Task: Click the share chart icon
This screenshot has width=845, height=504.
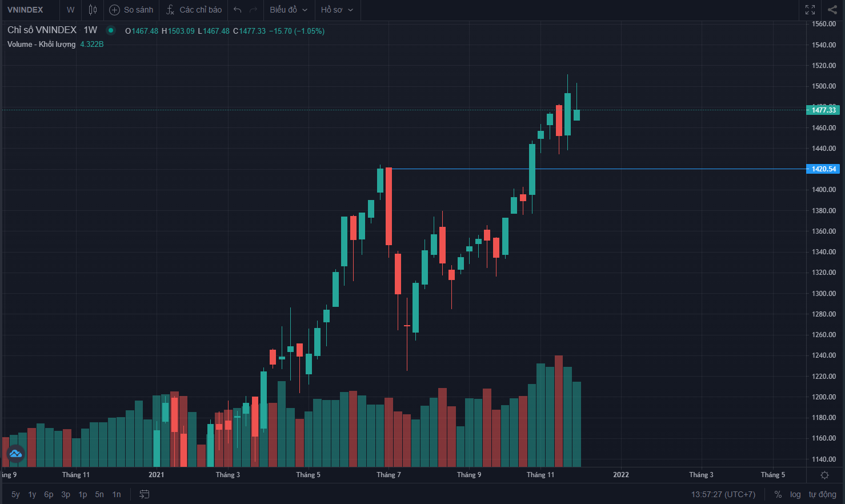Action: click(832, 10)
